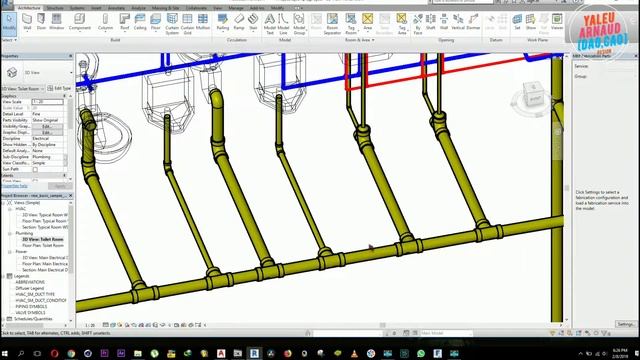Image resolution: width=640 pixels, height=360 pixels.
Task: Click the Curtain Grid tool
Action: click(x=187, y=24)
